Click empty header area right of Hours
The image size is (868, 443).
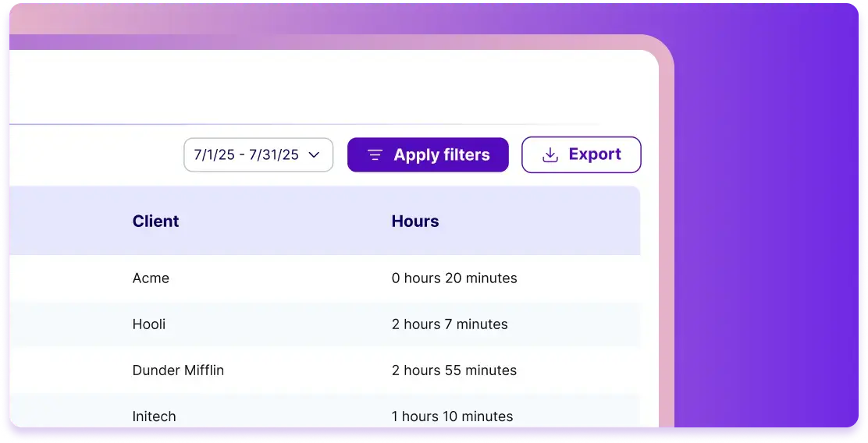click(x=546, y=221)
